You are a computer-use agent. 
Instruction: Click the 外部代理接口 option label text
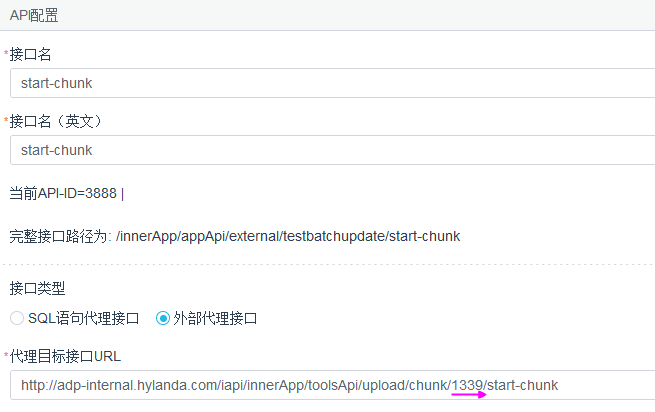click(216, 319)
